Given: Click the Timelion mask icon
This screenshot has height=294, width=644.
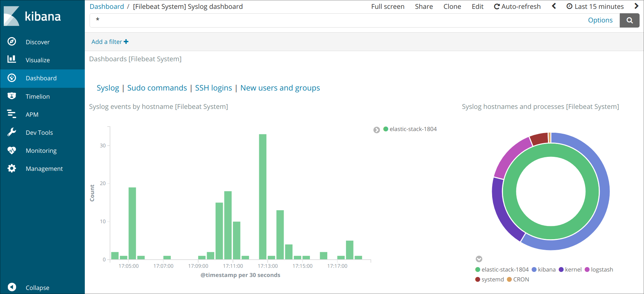Looking at the screenshot, I should [12, 96].
